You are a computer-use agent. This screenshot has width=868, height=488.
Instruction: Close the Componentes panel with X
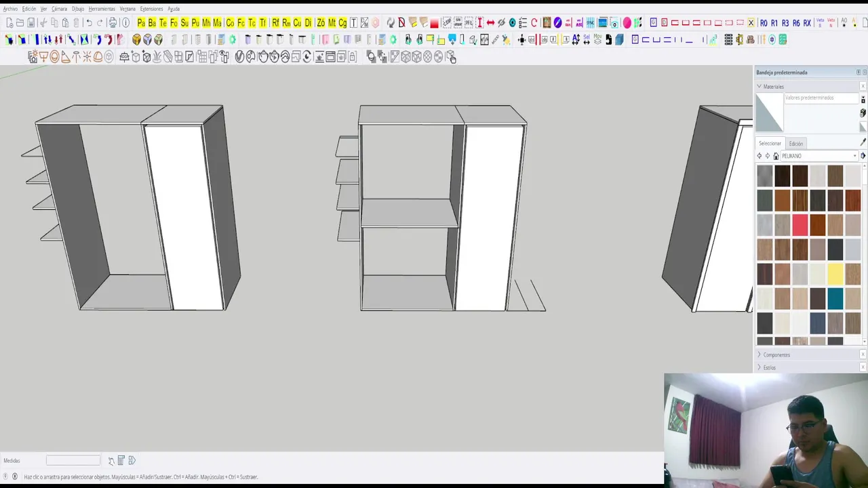[x=863, y=354]
